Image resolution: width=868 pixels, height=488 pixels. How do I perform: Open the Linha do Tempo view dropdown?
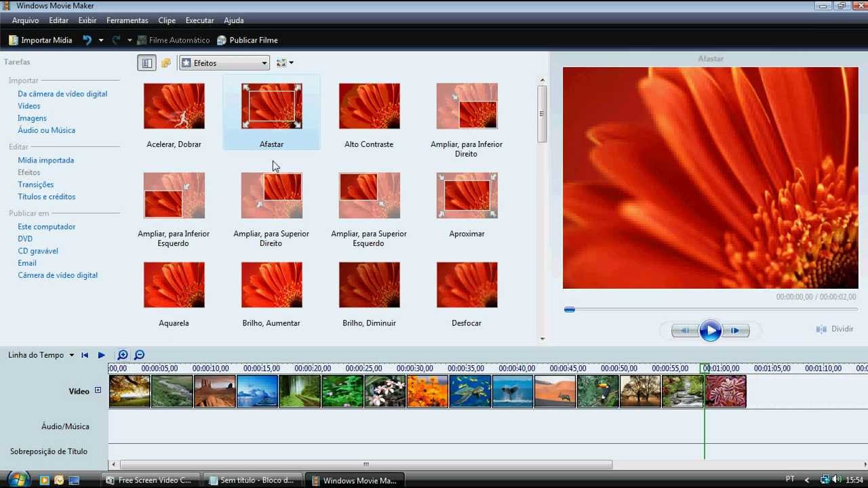(x=41, y=355)
